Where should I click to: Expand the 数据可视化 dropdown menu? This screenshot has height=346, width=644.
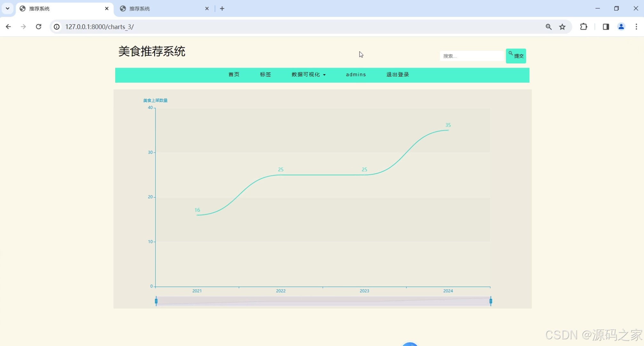[x=308, y=74]
